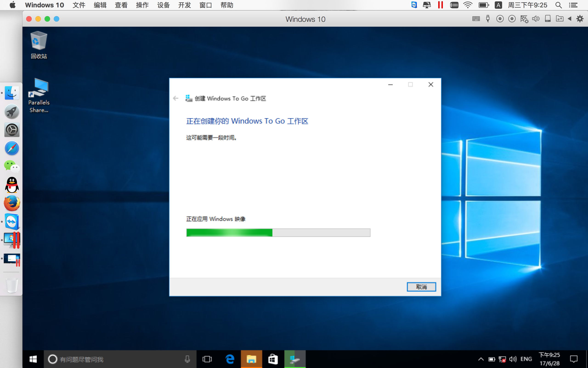588x368 pixels.
Task: Open the 窗口 menu
Action: pyautogui.click(x=206, y=5)
